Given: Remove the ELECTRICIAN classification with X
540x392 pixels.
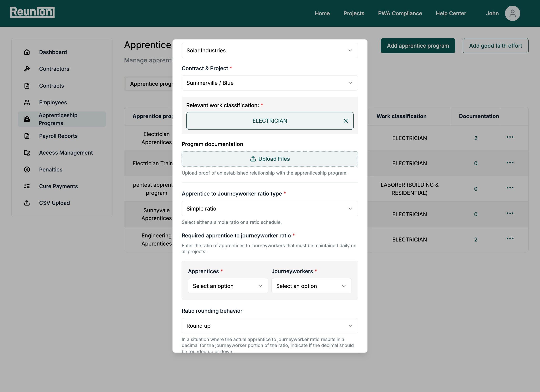Looking at the screenshot, I should pyautogui.click(x=346, y=121).
